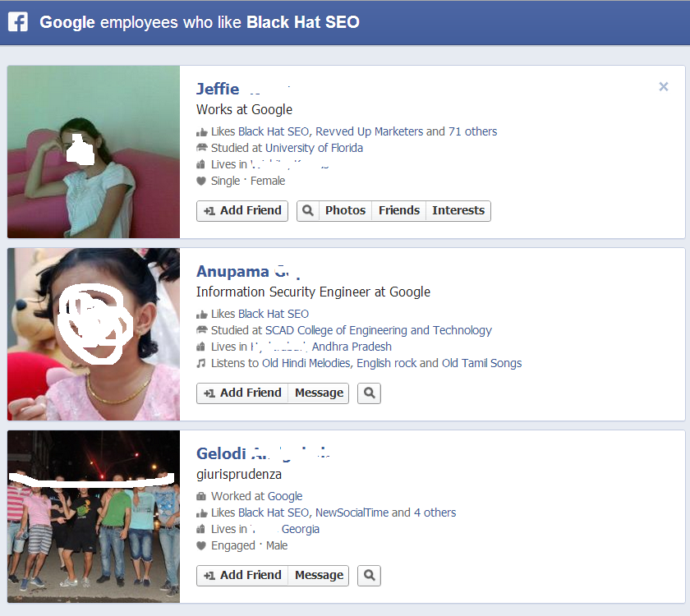Show Gelodi's 4 other likes
This screenshot has width=690, height=616.
(435, 513)
